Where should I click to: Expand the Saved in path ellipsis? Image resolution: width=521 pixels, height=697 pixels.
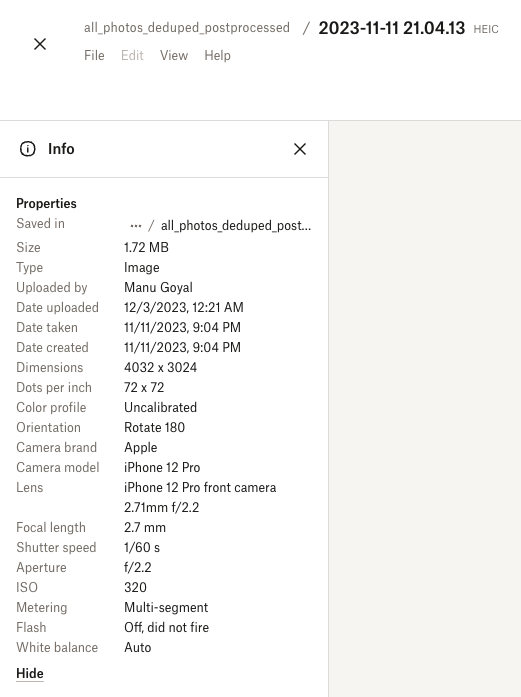click(136, 226)
